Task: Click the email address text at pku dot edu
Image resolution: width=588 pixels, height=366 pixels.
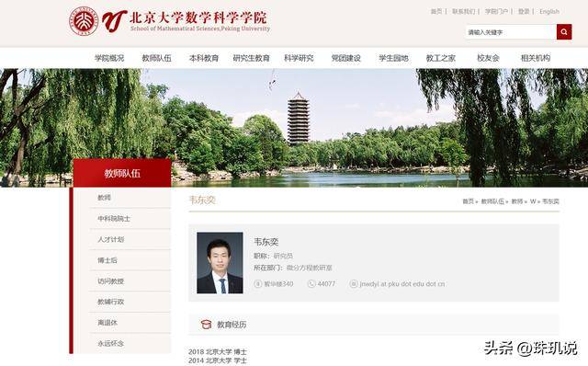Action: 402,284
